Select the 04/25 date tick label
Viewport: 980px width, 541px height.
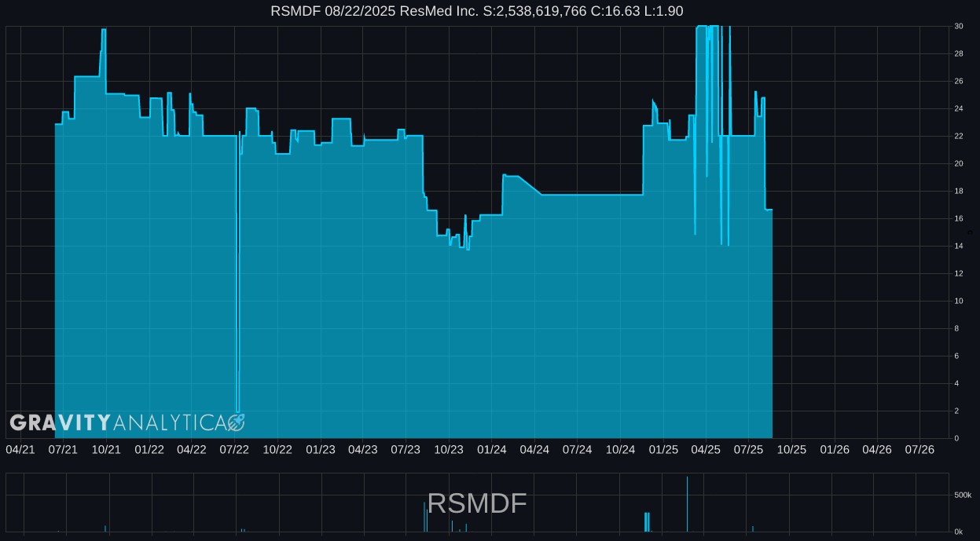pyautogui.click(x=706, y=449)
